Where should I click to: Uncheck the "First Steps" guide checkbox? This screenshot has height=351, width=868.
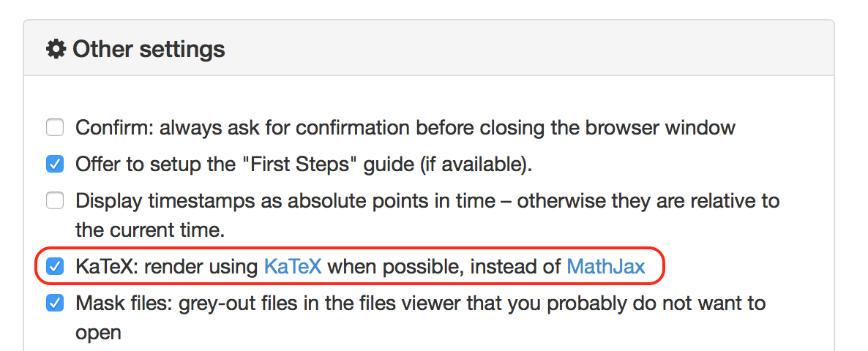point(55,165)
